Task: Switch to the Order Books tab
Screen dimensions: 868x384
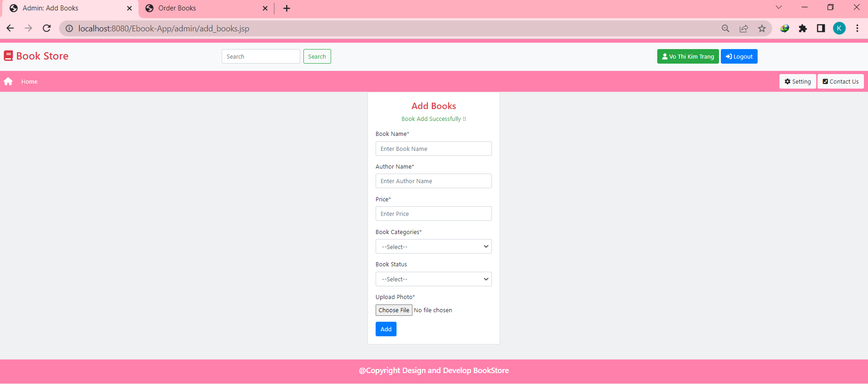Action: [x=207, y=8]
